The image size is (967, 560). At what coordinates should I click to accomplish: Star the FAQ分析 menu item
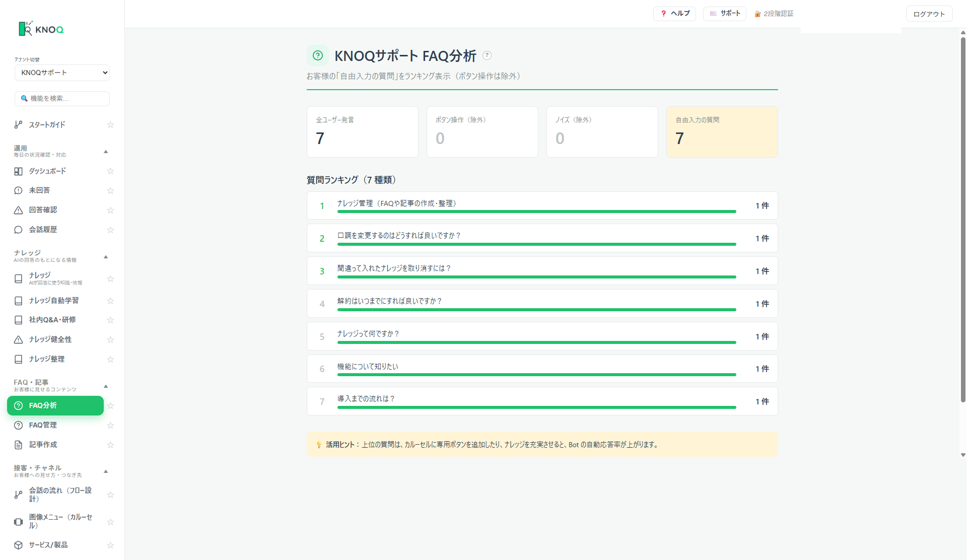[110, 405]
